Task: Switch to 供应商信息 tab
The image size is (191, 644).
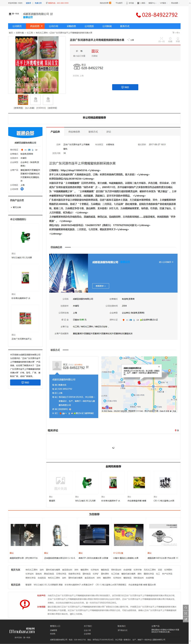Action: [x=74, y=132]
